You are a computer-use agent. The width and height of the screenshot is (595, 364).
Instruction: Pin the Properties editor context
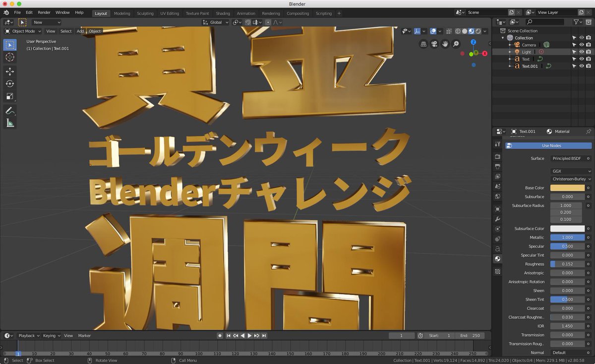(x=588, y=131)
